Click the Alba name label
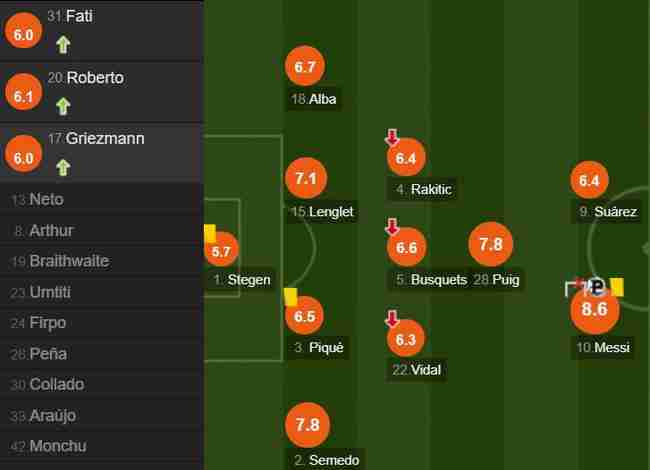 (x=314, y=99)
